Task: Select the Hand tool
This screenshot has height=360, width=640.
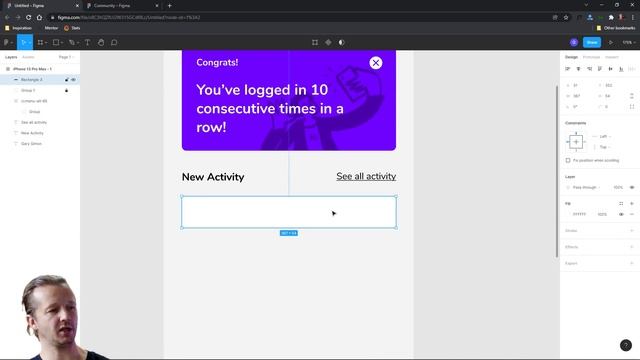Action: (101, 42)
